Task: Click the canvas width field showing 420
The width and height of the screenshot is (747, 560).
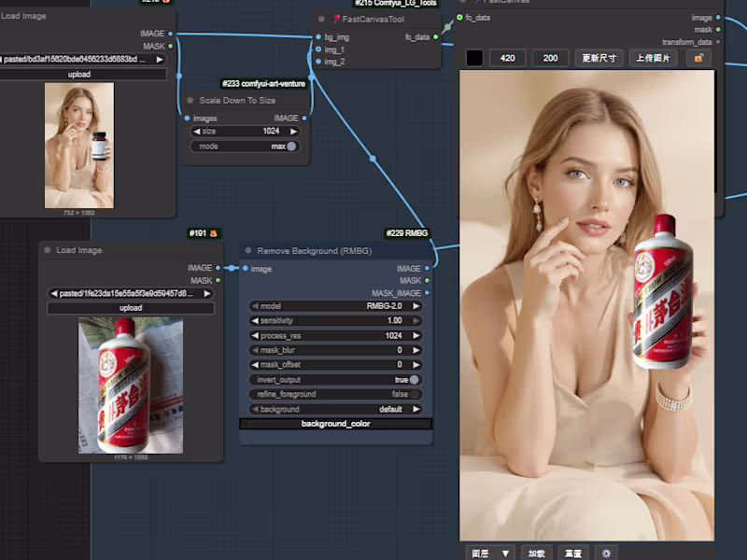Action: click(x=508, y=58)
